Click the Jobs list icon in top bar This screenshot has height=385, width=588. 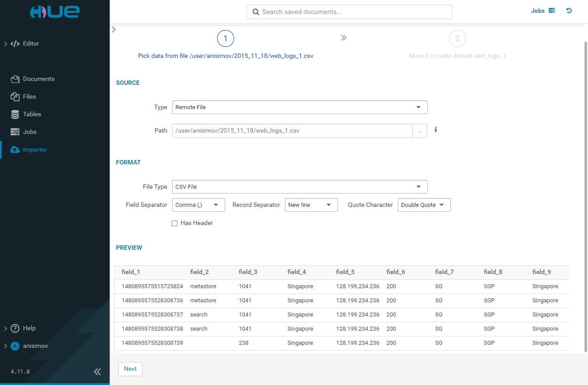552,11
